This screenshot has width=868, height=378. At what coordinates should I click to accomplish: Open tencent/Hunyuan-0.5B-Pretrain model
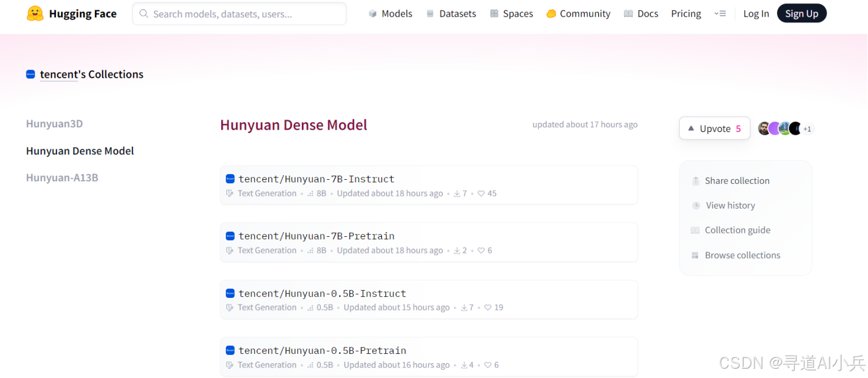coord(323,350)
